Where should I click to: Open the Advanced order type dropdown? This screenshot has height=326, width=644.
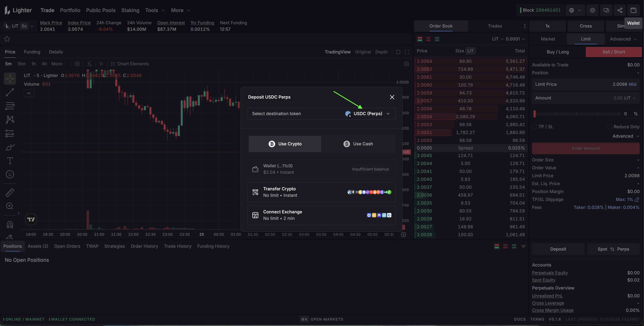[623, 39]
